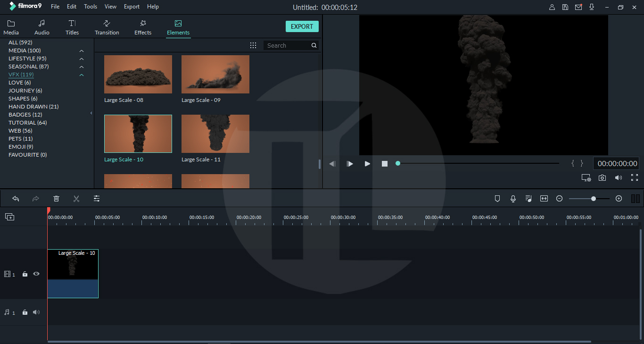644x344 pixels.
Task: Open the Edit adjustments sliders icon
Action: pos(97,199)
